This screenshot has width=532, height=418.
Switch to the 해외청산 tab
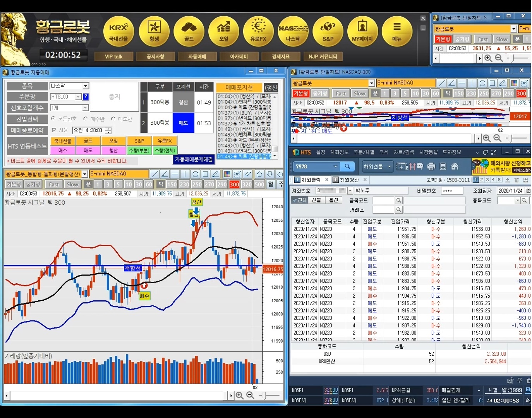[350, 180]
